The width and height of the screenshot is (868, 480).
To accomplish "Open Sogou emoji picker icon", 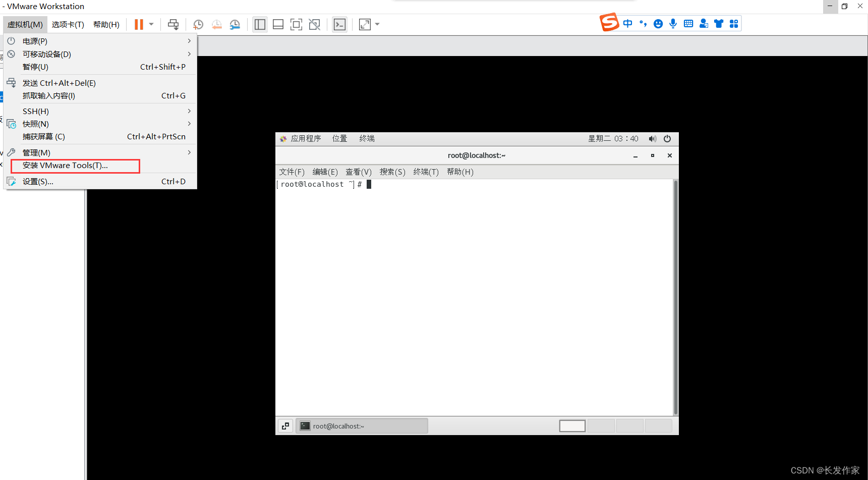I will click(658, 23).
